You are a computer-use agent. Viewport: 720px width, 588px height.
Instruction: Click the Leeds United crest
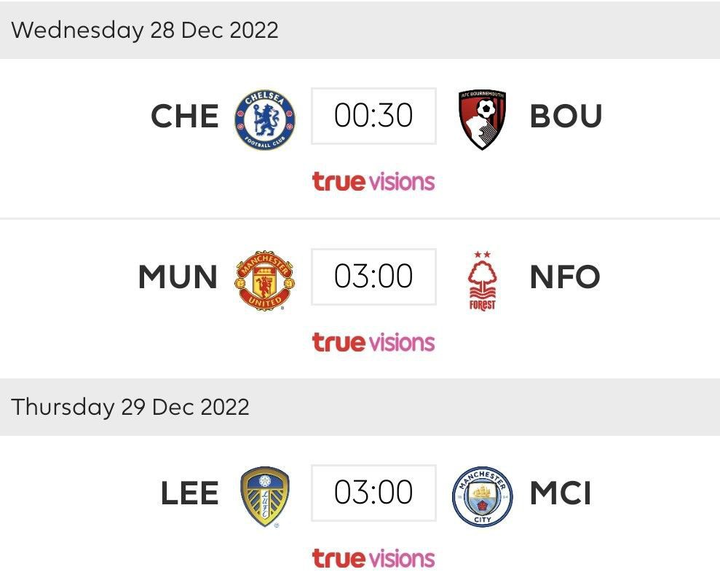(265, 495)
